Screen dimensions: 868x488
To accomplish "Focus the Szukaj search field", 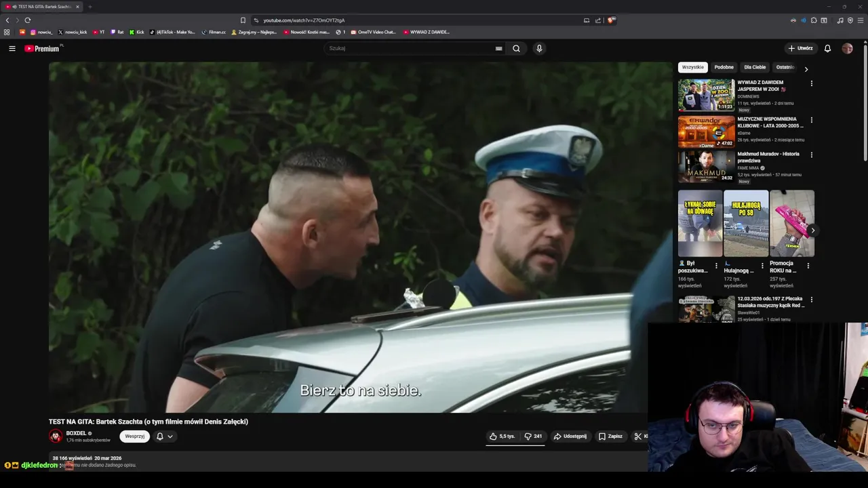I will click(x=414, y=48).
